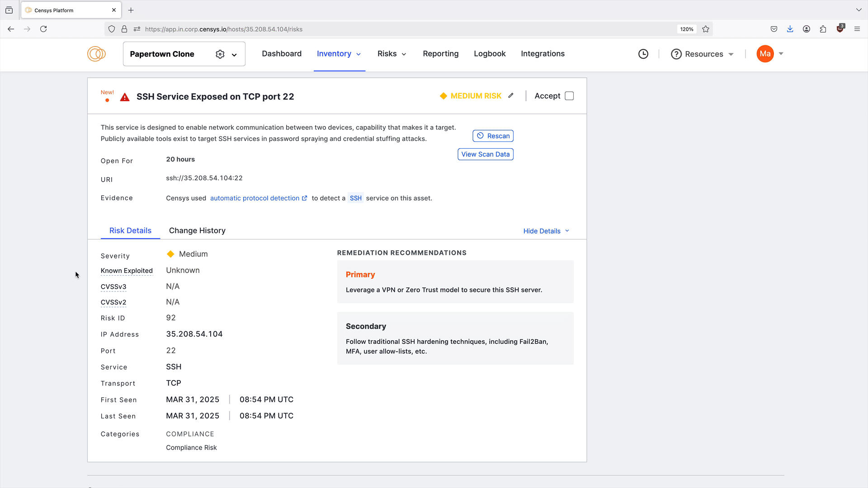Click the pencil icon to edit severity
Viewport: 868px width, 488px height.
pos(511,96)
